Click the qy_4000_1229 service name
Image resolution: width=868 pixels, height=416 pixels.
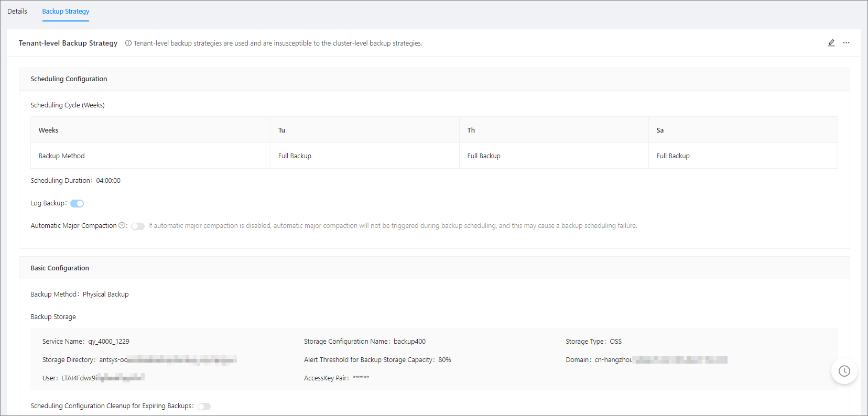(108, 342)
